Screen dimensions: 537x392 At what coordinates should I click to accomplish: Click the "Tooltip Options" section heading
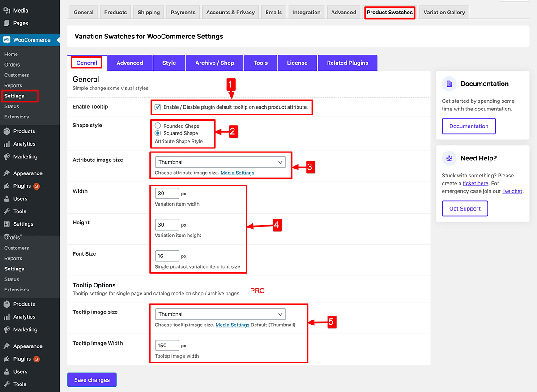94,285
